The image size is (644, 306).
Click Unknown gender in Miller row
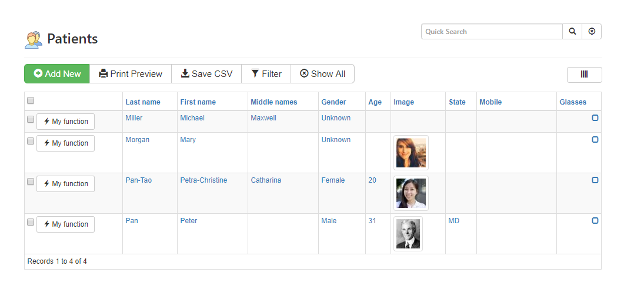336,118
